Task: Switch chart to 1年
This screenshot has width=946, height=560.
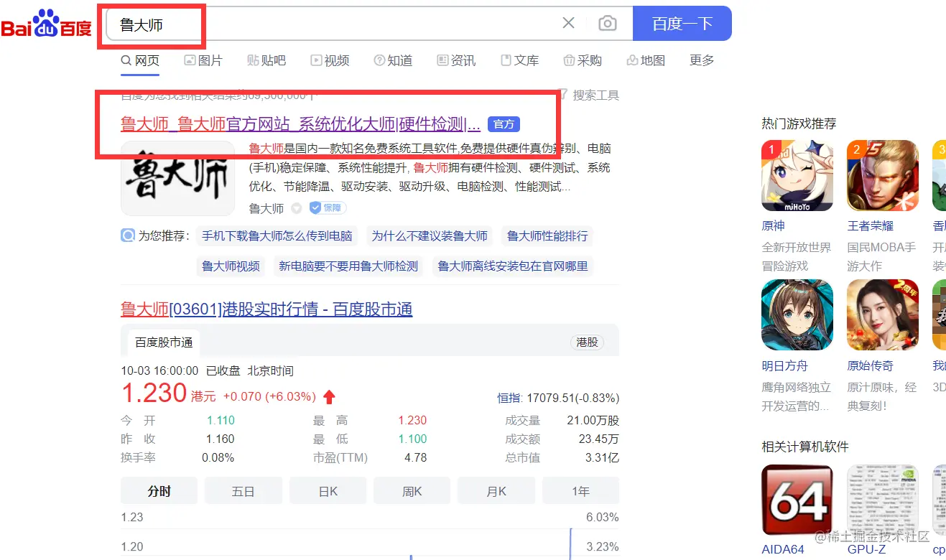Action: pos(581,492)
